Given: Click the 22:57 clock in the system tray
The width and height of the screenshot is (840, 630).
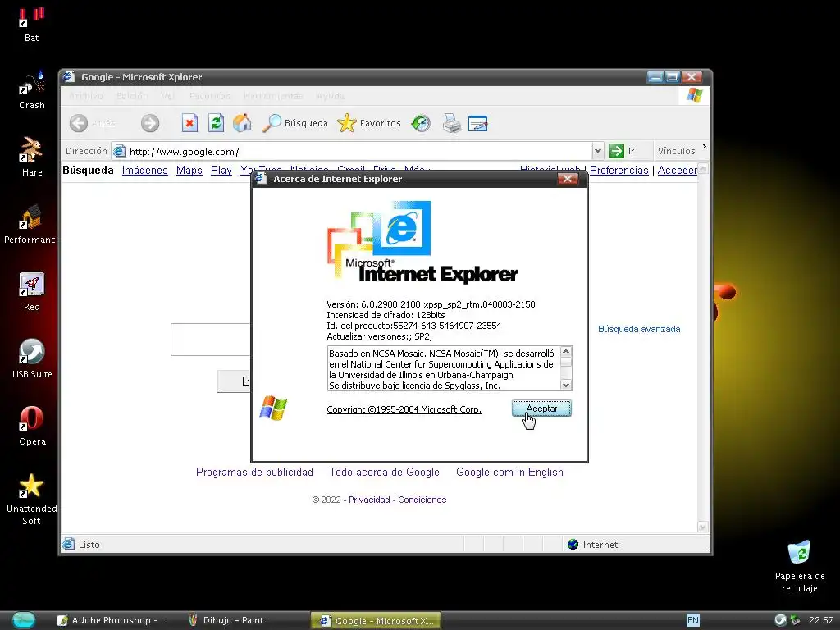Looking at the screenshot, I should 820,620.
